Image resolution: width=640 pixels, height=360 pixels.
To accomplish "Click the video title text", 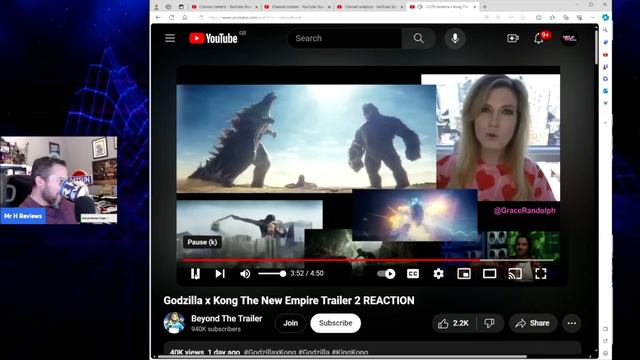I will (x=289, y=300).
